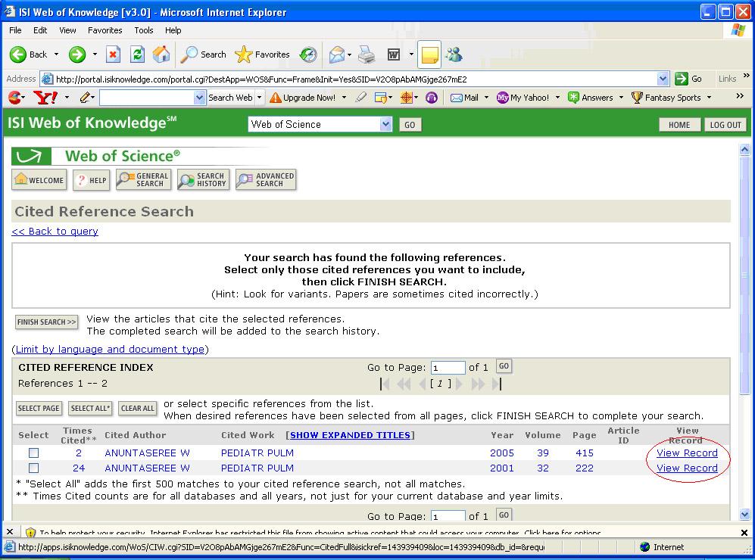This screenshot has width=755, height=560.
Task: Open the address bar URL dropdown
Action: point(663,79)
